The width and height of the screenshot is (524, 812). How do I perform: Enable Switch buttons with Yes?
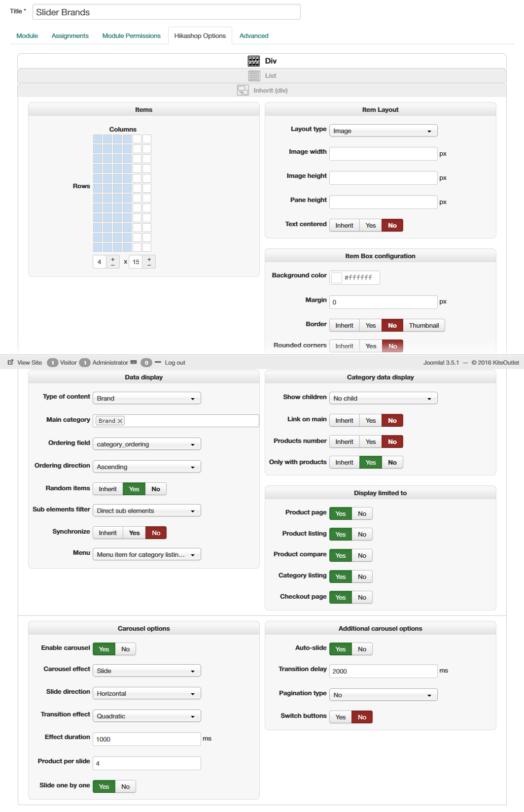pos(341,717)
